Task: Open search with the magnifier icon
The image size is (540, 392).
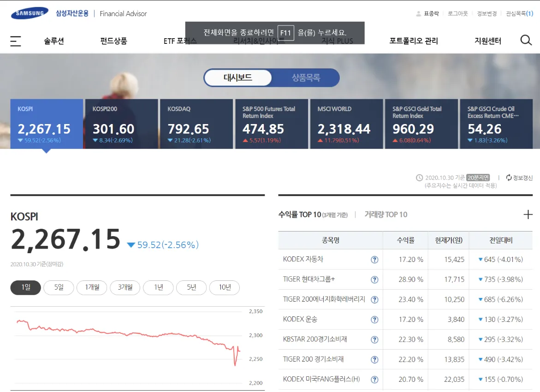Action: (525, 40)
